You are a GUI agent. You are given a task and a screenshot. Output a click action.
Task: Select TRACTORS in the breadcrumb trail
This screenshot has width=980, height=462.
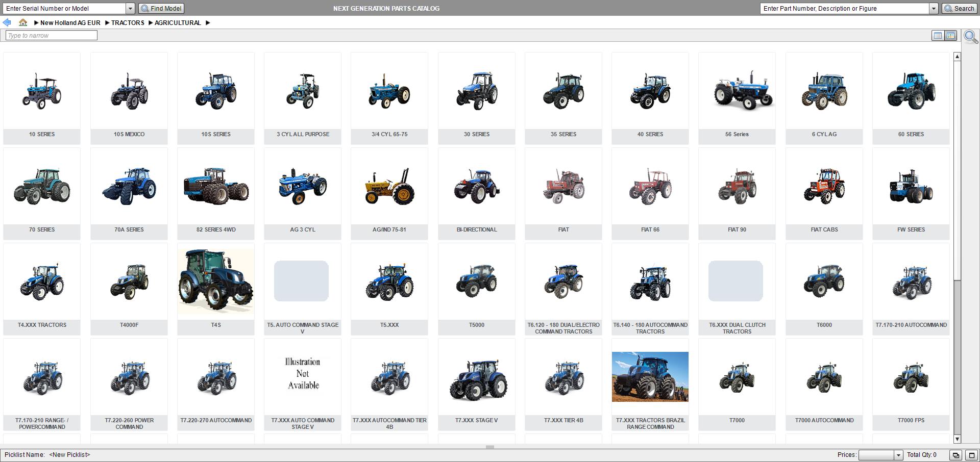(128, 22)
